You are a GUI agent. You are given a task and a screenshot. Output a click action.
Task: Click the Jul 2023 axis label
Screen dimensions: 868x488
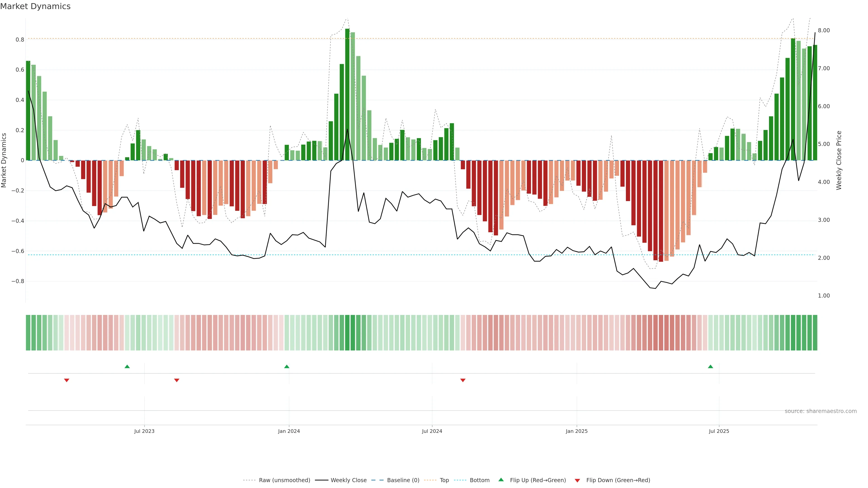click(x=144, y=431)
